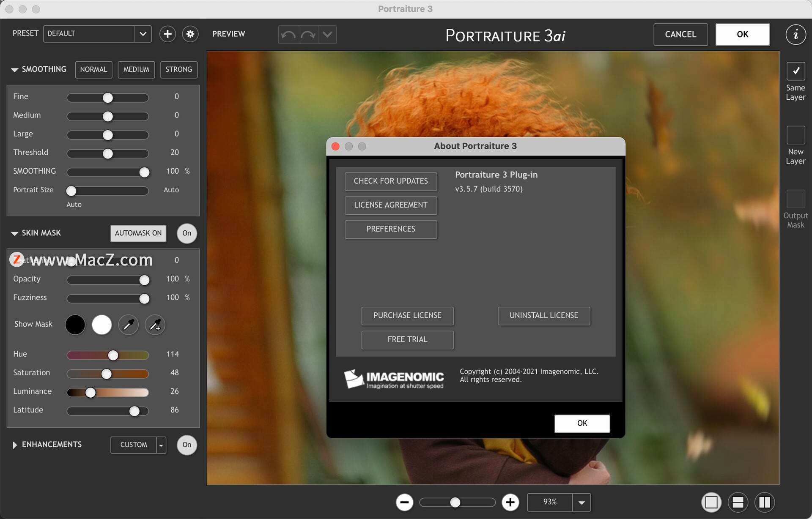
Task: Toggle the Same Layer checkbox
Action: click(796, 71)
